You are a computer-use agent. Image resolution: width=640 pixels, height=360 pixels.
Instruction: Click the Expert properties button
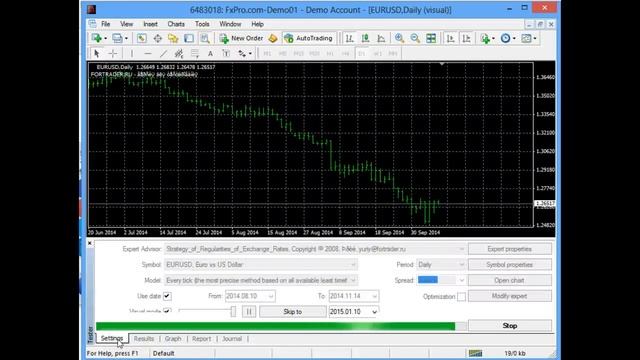click(509, 249)
